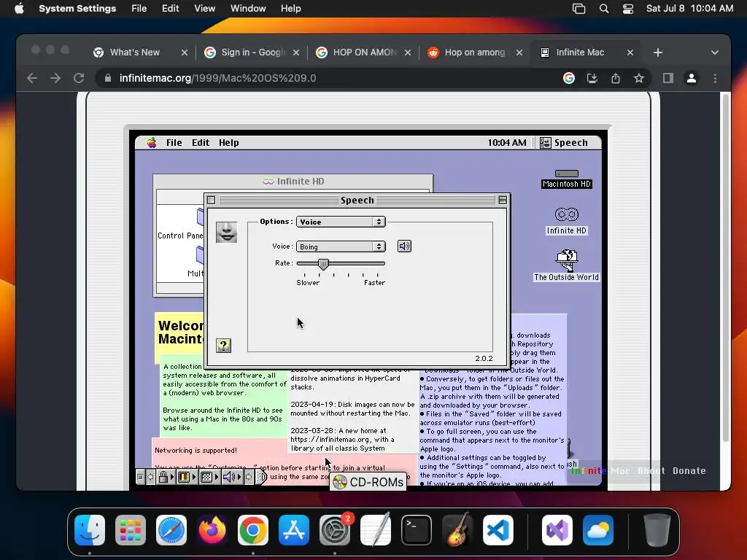The height and width of the screenshot is (560, 747).
Task: Click the share icon in Chrome address bar
Action: click(616, 78)
